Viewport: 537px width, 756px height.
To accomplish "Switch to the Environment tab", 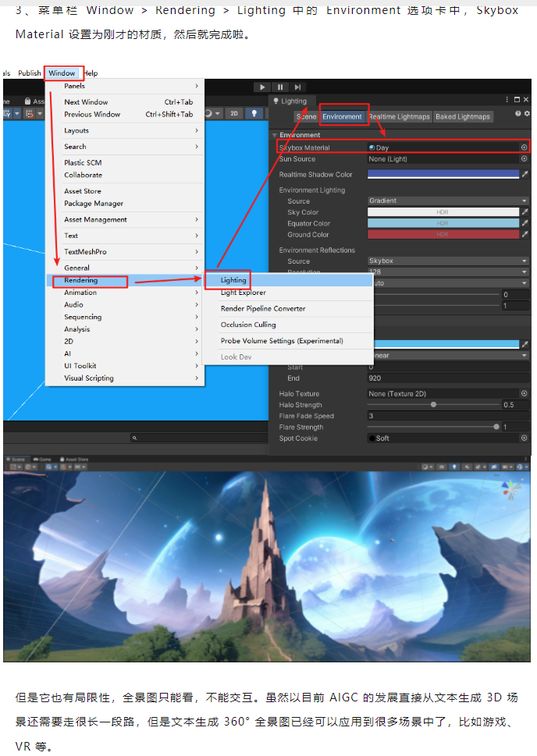I will [342, 117].
